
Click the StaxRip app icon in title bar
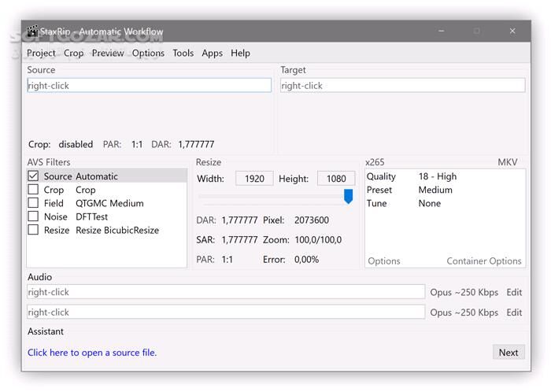pos(32,31)
